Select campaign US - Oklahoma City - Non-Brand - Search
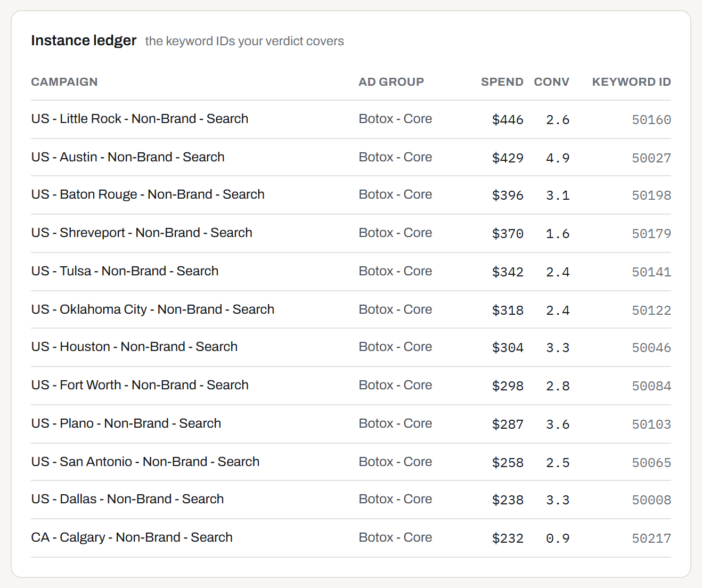The height and width of the screenshot is (588, 702). pos(153,309)
